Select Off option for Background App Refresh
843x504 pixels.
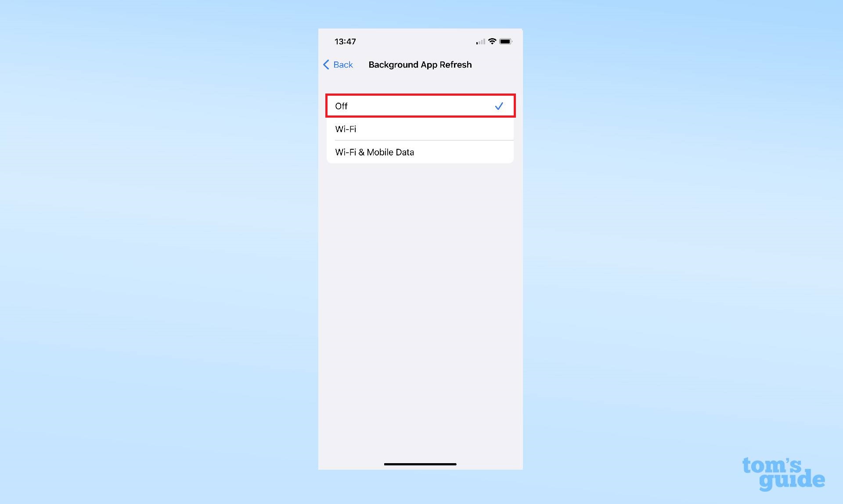click(x=419, y=106)
